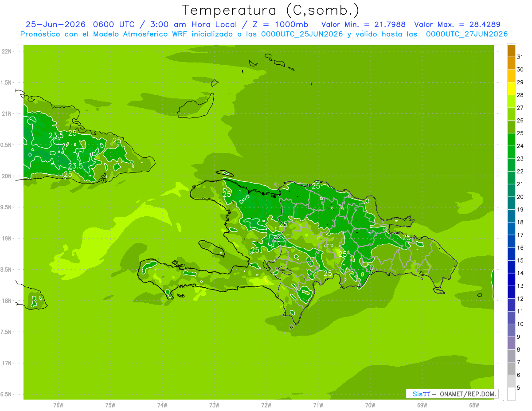The image size is (532, 411).
Task: Click the legend value "23"
Action: tap(520, 159)
